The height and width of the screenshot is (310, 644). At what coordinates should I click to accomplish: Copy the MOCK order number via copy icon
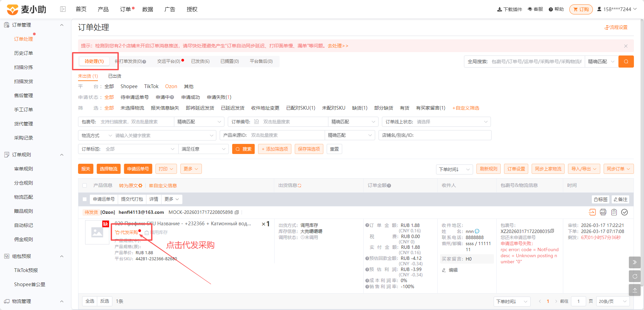237,212
